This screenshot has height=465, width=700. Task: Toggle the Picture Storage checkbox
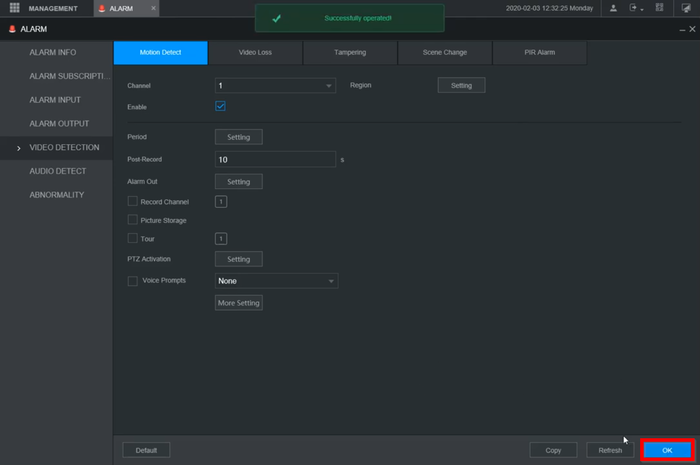(x=133, y=220)
